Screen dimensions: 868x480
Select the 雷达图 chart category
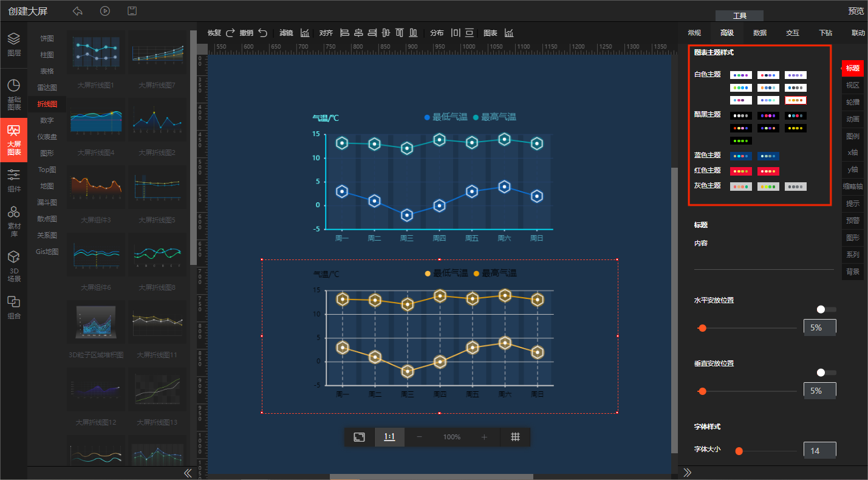(47, 87)
